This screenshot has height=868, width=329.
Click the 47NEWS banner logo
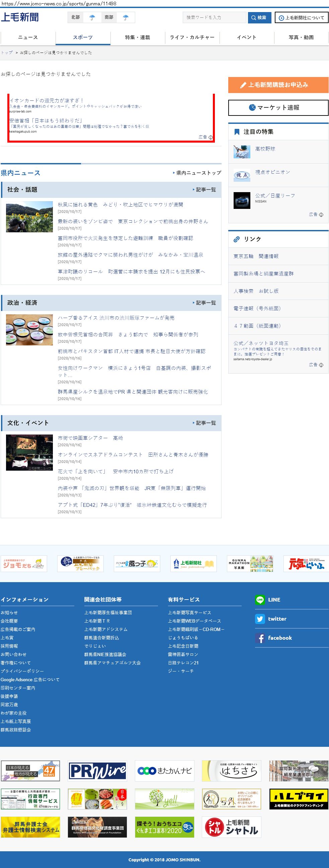point(30,771)
